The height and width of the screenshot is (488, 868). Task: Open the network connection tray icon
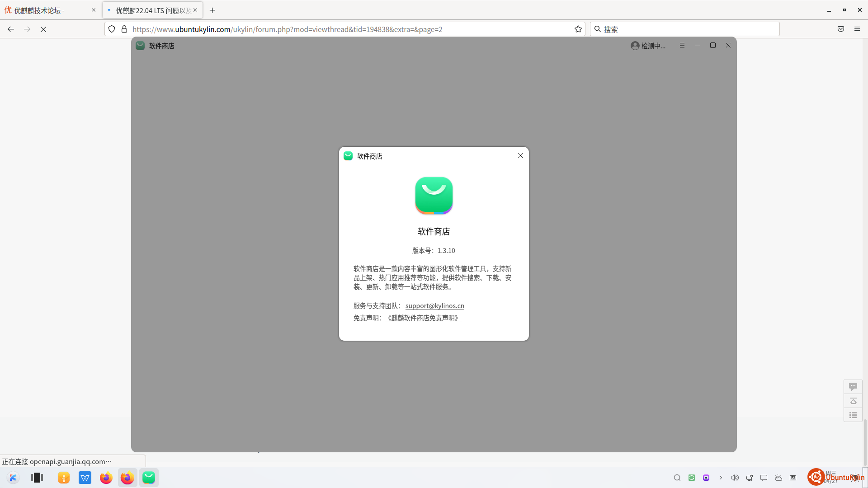click(750, 478)
